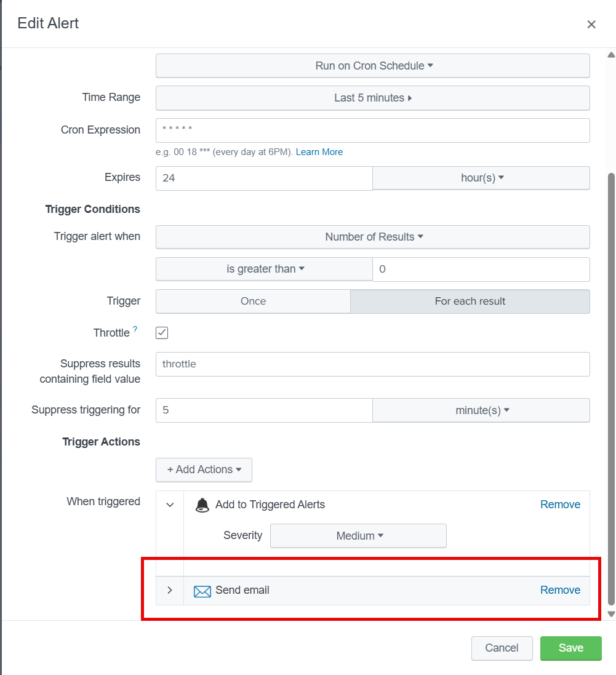Save the alert changes
Screen dimensions: 616x675
coord(570,648)
